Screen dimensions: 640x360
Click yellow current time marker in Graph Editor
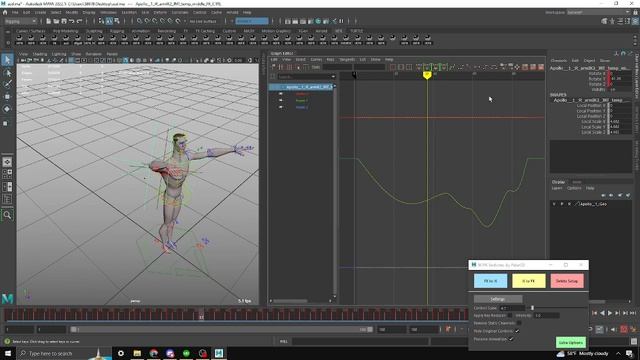(427, 75)
